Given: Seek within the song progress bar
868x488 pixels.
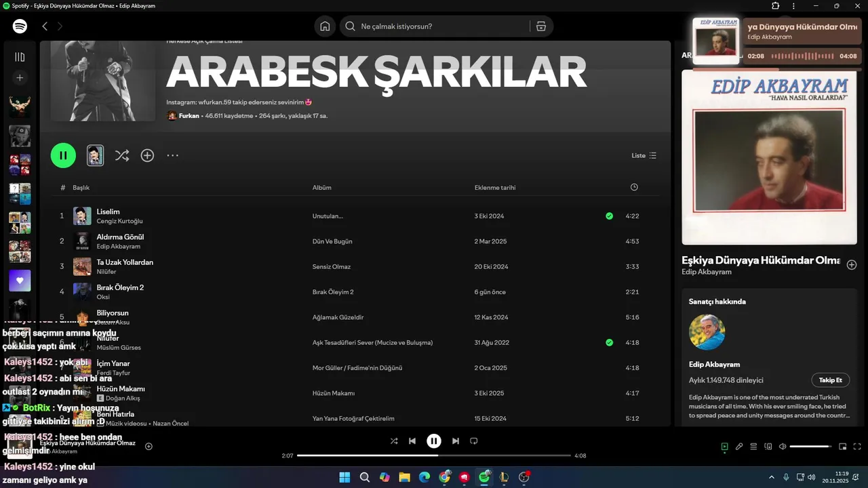Looking at the screenshot, I should tap(434, 455).
